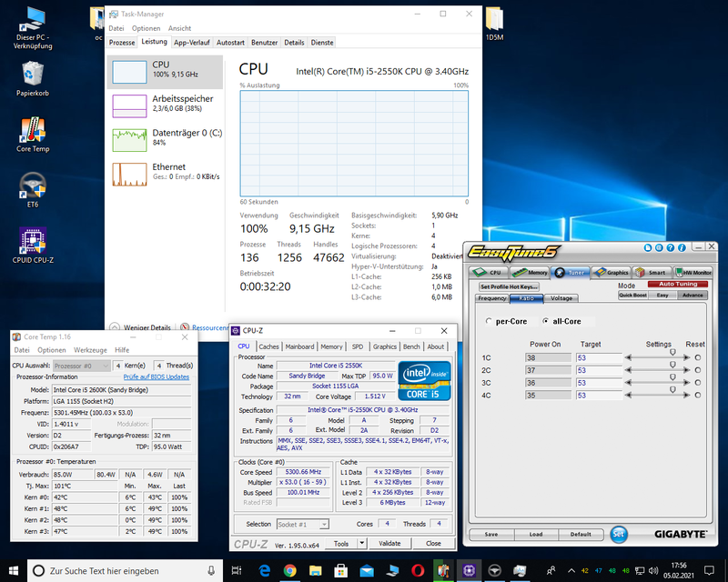
Task: Switch to the Memory tab in CPU-Z
Action: coord(331,346)
